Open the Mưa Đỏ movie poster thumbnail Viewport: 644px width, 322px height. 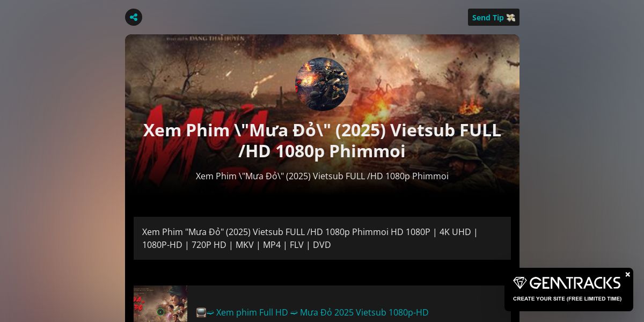point(160,304)
